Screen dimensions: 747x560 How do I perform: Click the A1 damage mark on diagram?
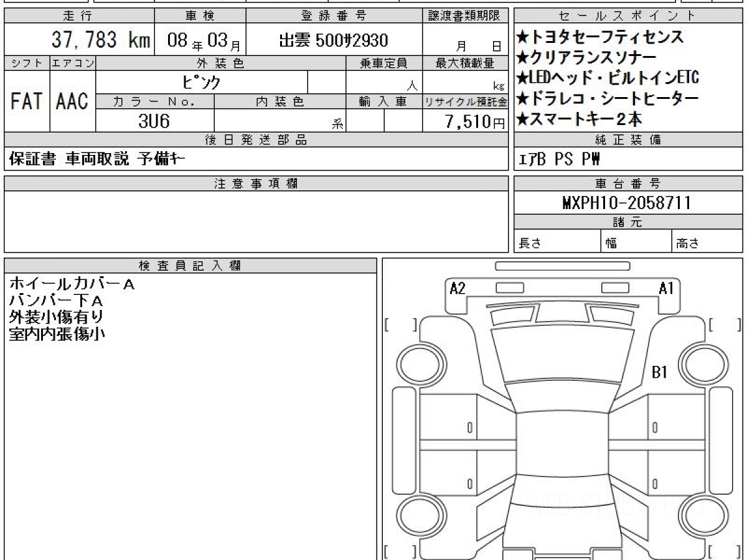[666, 288]
